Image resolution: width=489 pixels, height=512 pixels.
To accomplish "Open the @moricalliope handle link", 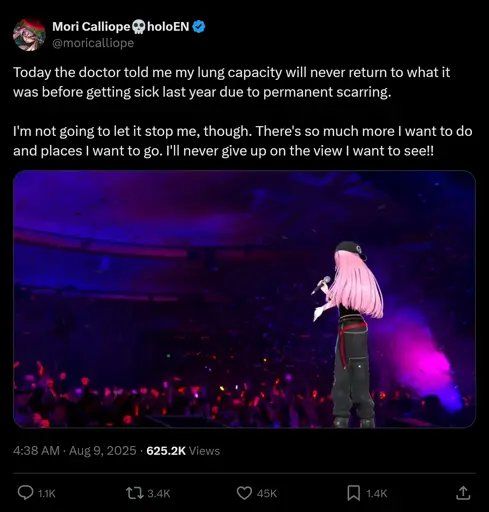I will pyautogui.click(x=93, y=43).
